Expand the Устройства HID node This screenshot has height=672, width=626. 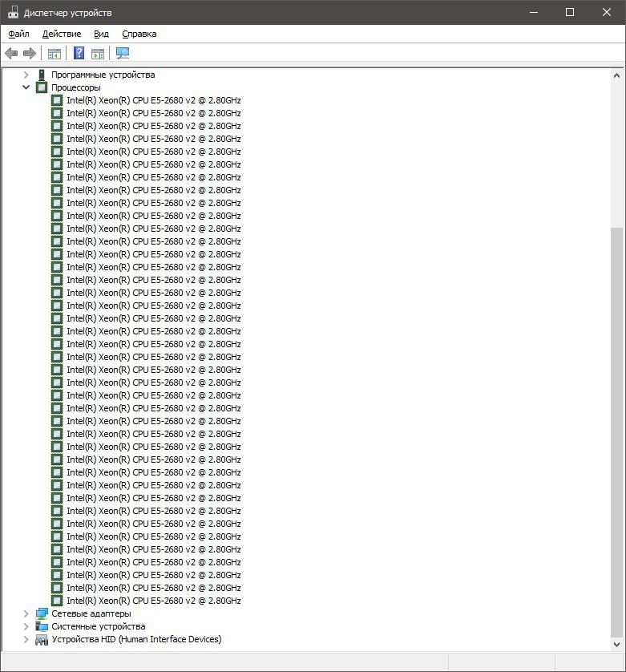tap(26, 639)
